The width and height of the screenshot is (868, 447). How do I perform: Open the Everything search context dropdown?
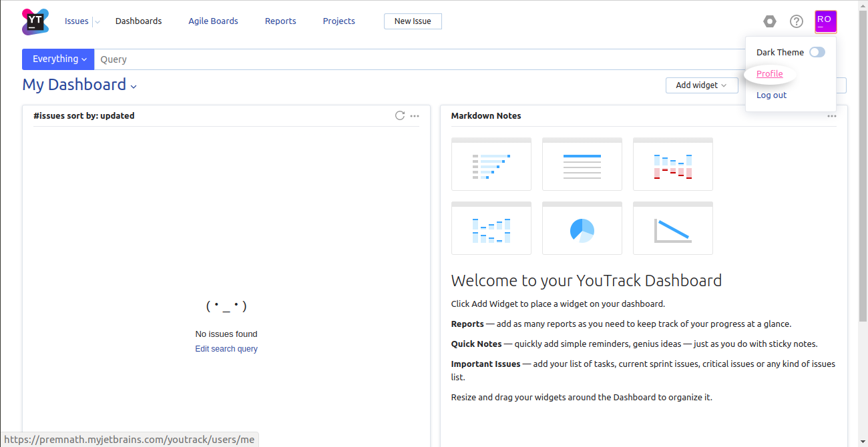58,59
